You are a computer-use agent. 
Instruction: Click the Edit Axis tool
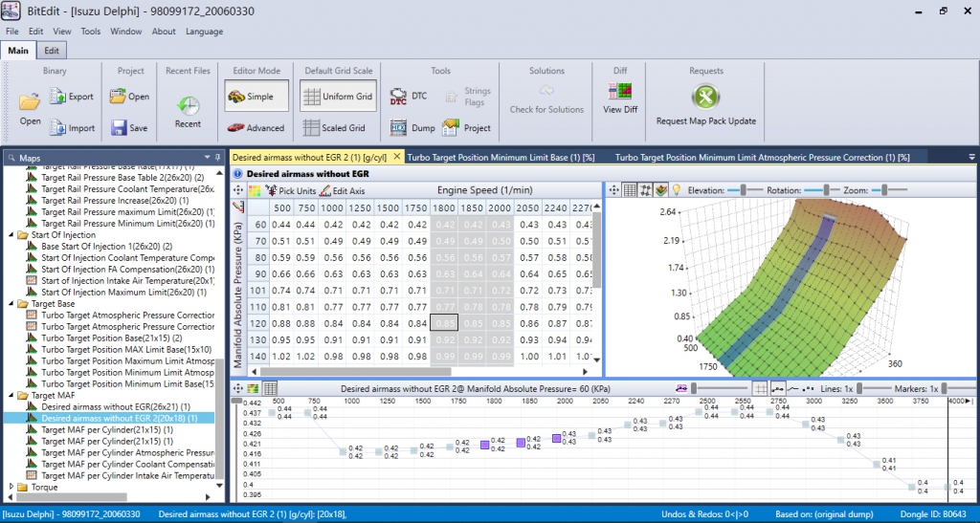(342, 190)
